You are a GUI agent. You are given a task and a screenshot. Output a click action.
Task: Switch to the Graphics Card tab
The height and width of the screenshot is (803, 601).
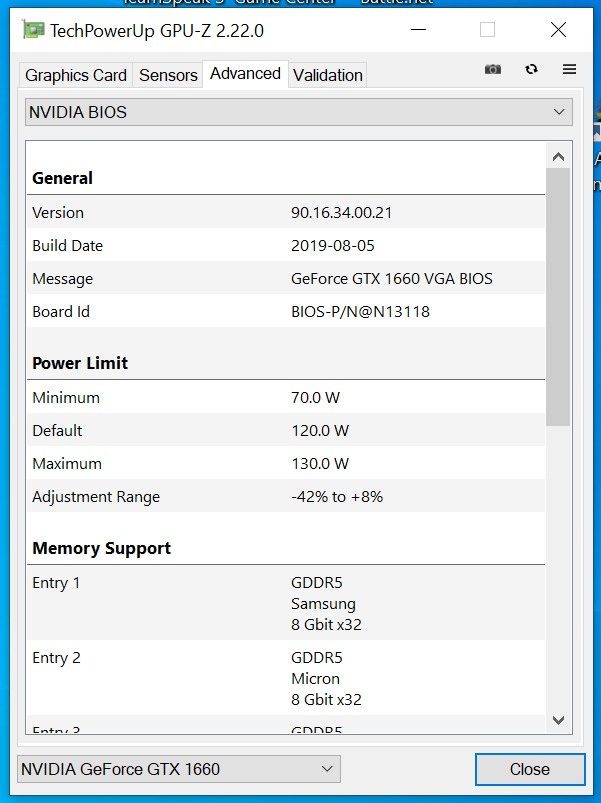click(76, 75)
